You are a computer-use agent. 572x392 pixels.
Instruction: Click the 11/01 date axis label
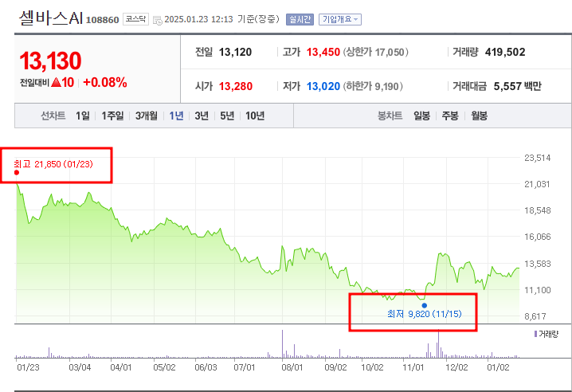click(413, 367)
